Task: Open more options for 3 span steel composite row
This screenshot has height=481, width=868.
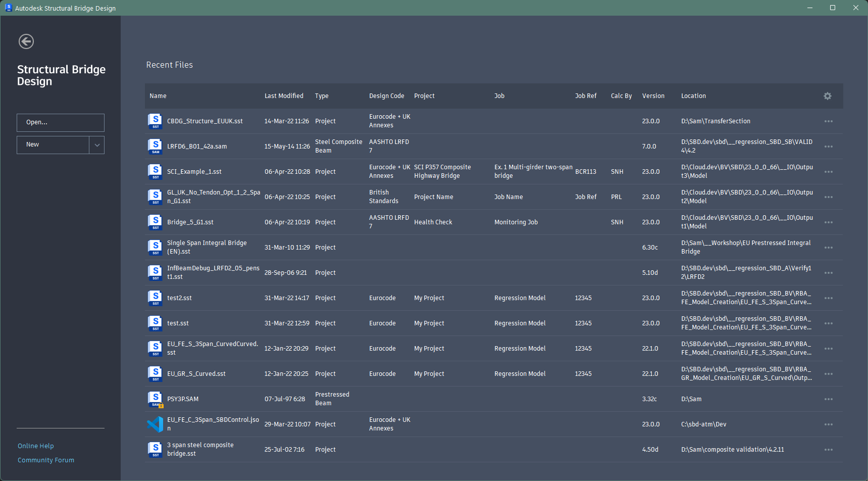Action: click(829, 450)
